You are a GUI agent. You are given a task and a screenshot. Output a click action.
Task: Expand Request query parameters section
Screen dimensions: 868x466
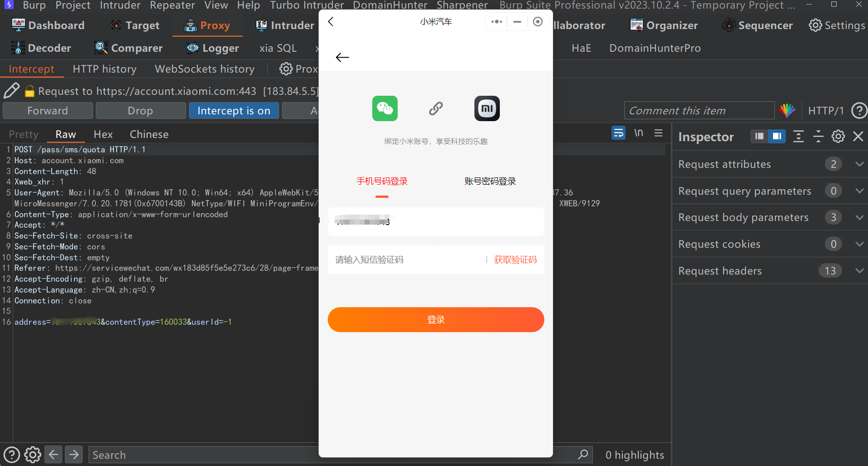(x=859, y=191)
